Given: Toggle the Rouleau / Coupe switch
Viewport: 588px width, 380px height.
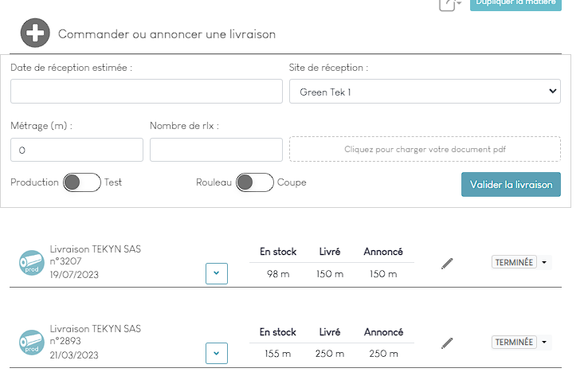Looking at the screenshot, I should [x=255, y=182].
